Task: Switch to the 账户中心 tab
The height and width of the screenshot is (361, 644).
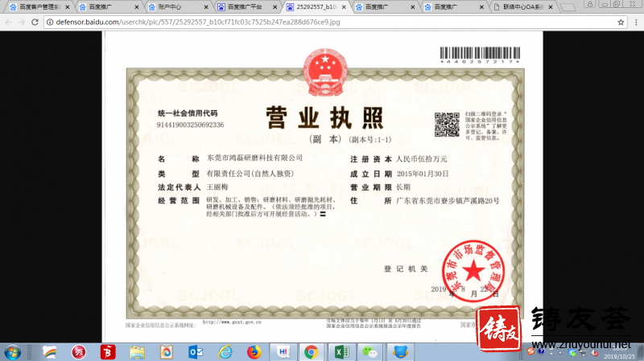Action: click(175, 7)
